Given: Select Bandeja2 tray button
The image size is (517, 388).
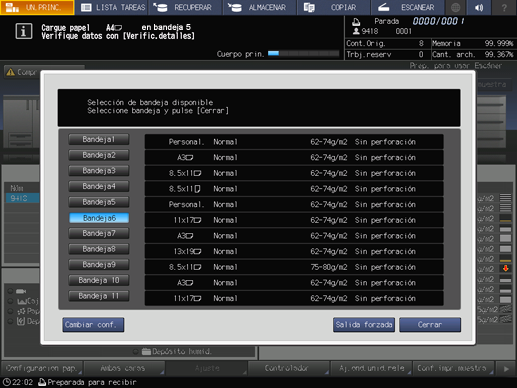Looking at the screenshot, I should click(x=99, y=155).
